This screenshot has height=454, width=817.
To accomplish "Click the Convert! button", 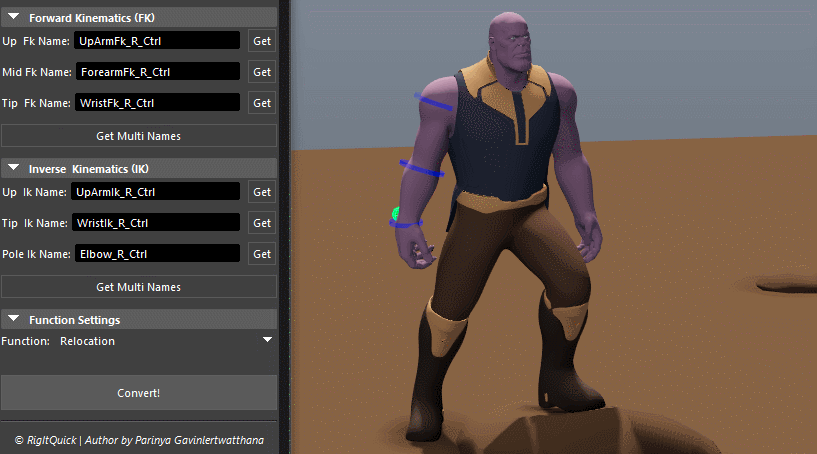I will 139,392.
